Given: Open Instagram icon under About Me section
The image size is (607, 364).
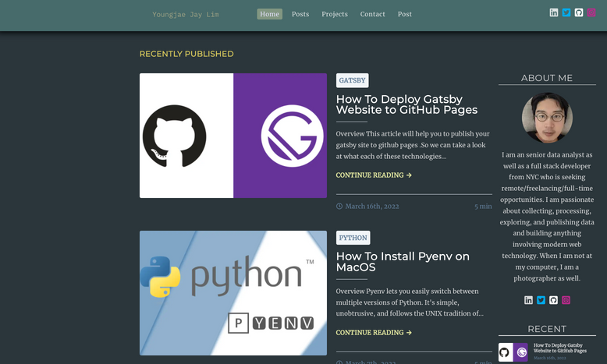Looking at the screenshot, I should coord(566,300).
